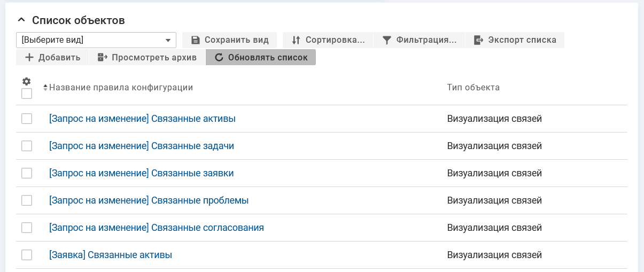Check the box for Связанные задачи row
Image resolution: width=644 pixels, height=272 pixels.
tap(27, 146)
